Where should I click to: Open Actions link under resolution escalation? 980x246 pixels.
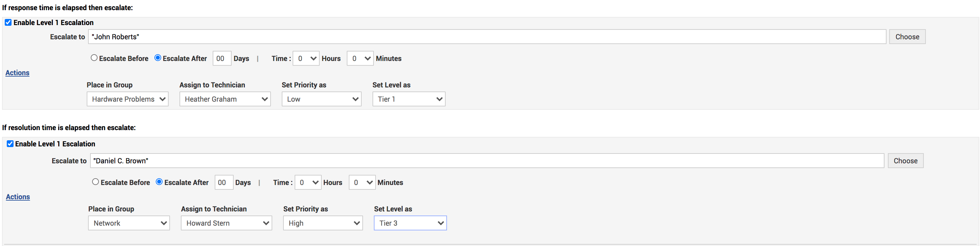[18, 197]
